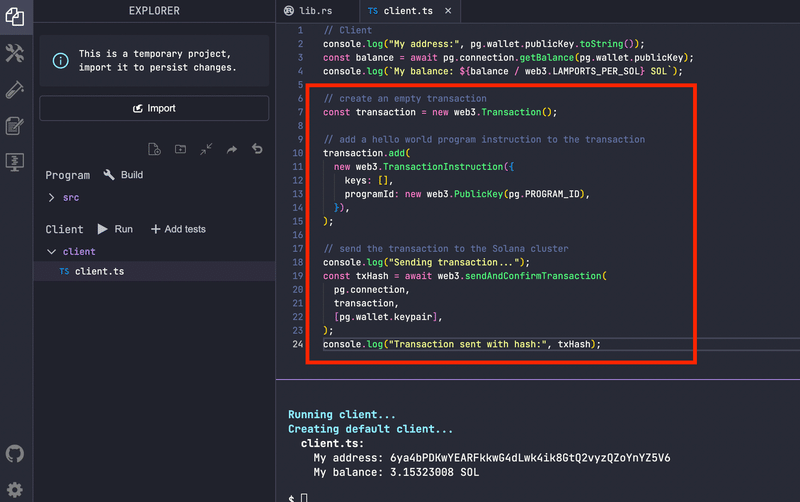Screen dimensions: 800x502
Task: Open the Programs presentation sidebar icon
Action: coord(15,162)
